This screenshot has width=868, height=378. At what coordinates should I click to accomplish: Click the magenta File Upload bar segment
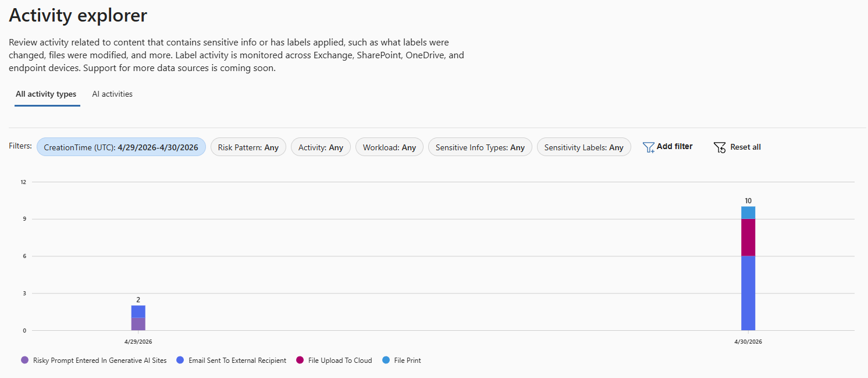point(748,238)
